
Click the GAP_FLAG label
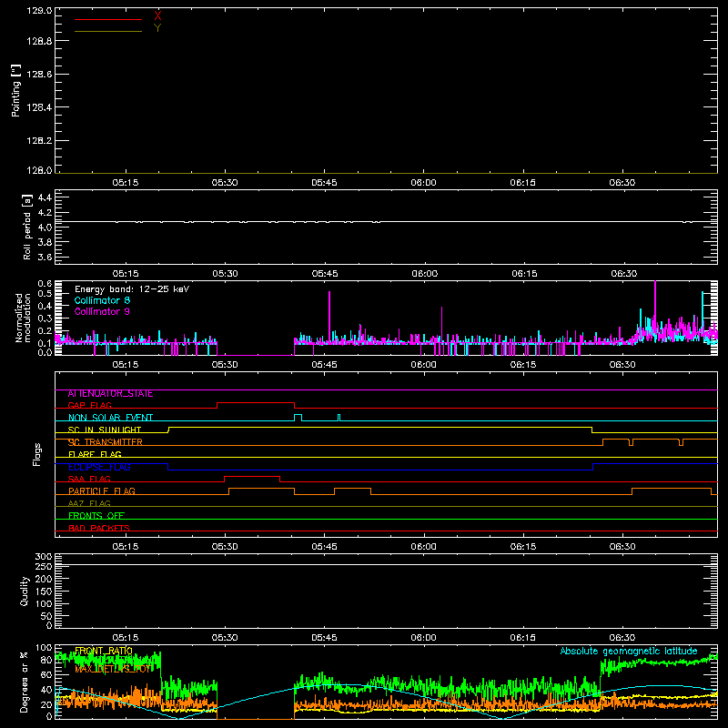[89, 405]
